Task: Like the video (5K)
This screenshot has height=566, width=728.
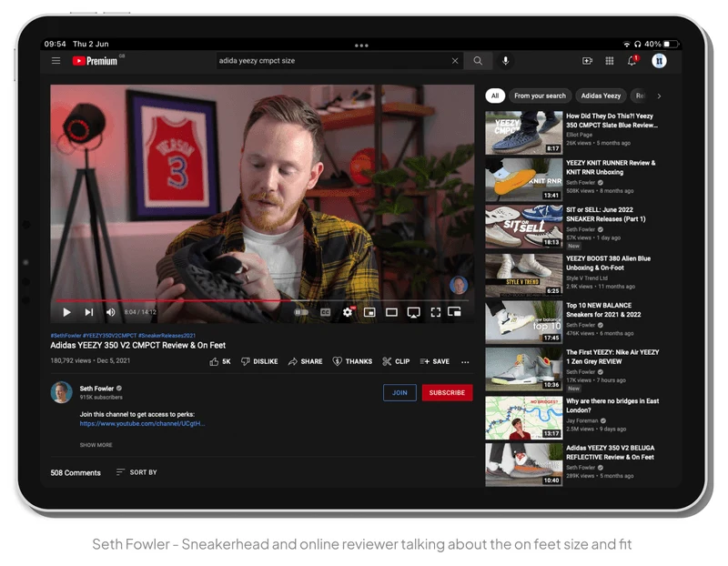Action: tap(220, 361)
